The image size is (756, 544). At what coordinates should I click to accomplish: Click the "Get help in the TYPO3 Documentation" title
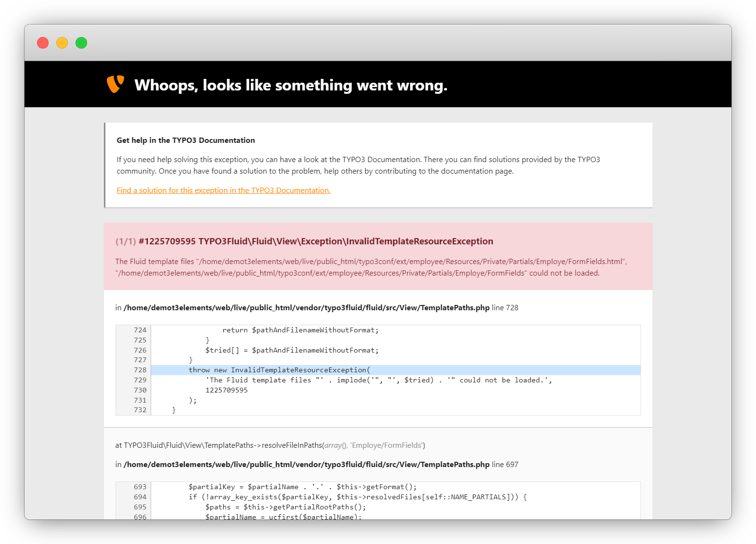(186, 140)
